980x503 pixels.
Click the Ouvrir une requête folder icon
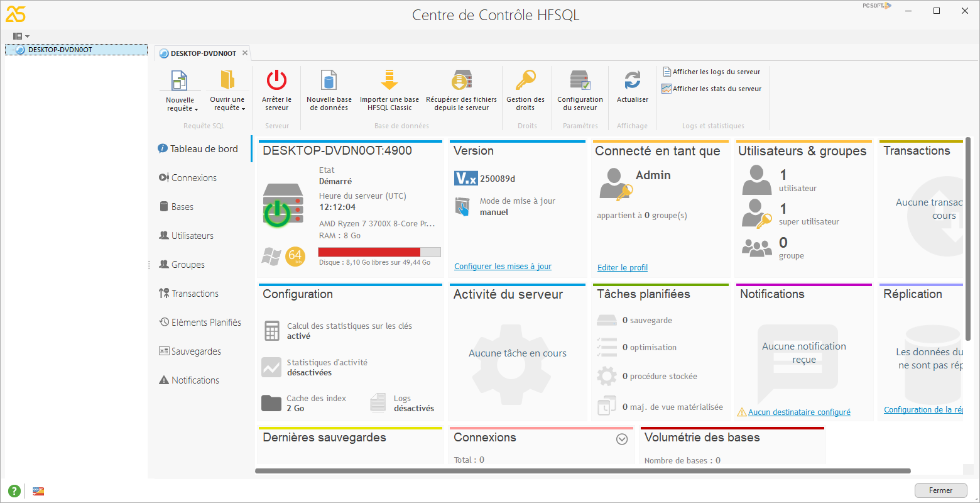coord(227,80)
